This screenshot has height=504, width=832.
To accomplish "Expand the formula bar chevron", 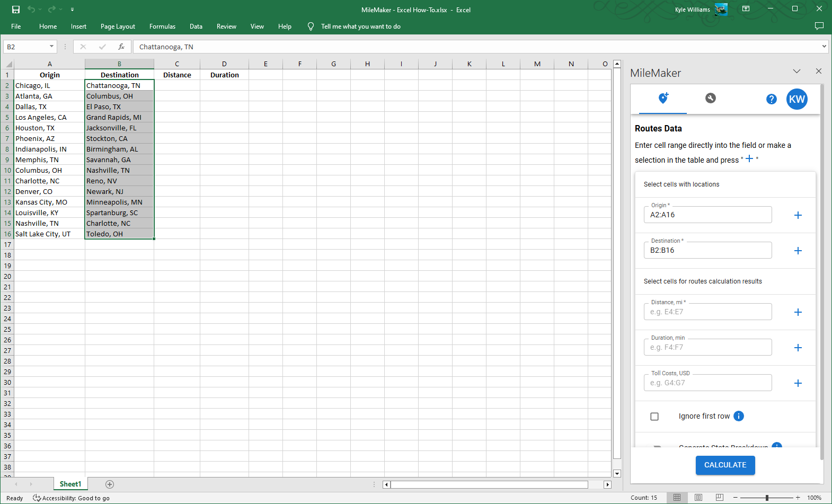I will pyautogui.click(x=824, y=47).
